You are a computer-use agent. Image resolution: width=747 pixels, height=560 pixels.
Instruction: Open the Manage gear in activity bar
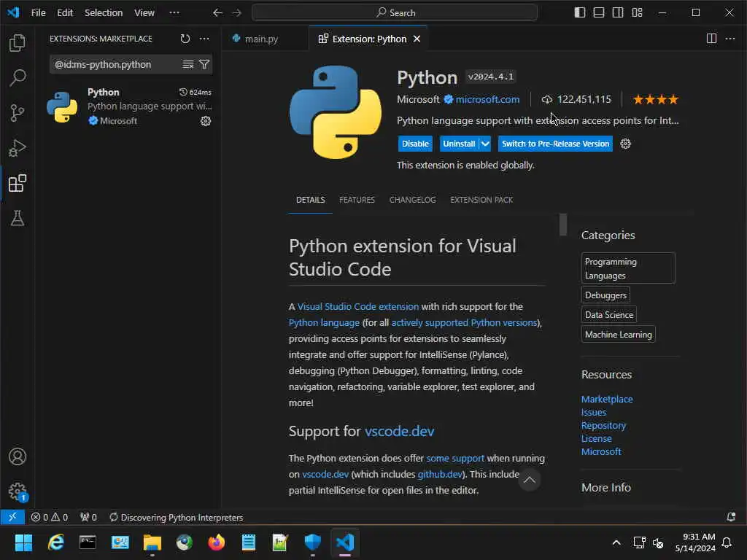tap(18, 491)
